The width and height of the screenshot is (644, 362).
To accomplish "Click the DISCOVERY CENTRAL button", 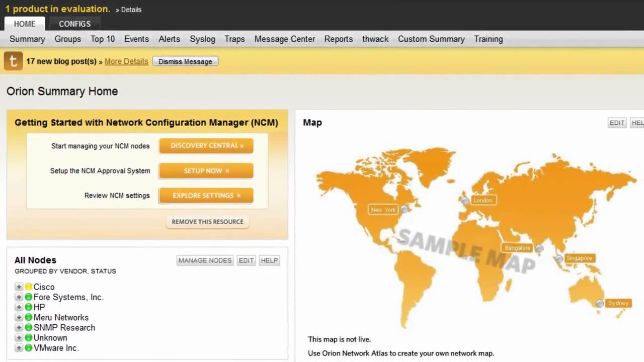I will coord(206,146).
